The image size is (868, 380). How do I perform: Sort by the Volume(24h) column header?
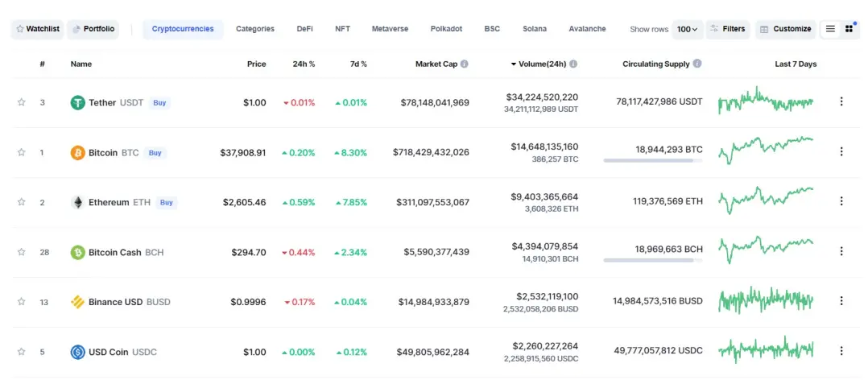tap(542, 64)
